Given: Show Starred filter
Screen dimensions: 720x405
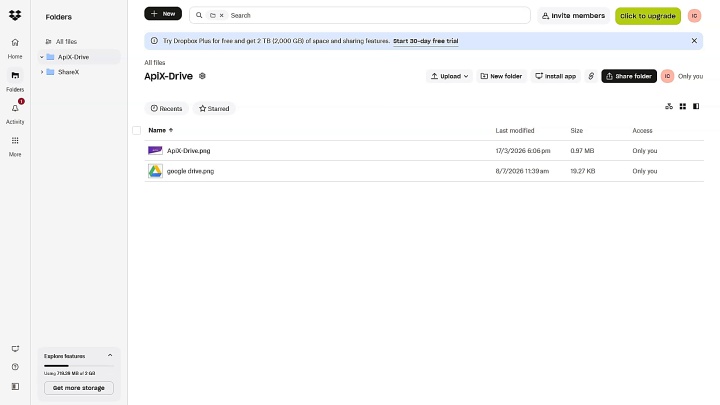Looking at the screenshot, I should coord(214,108).
